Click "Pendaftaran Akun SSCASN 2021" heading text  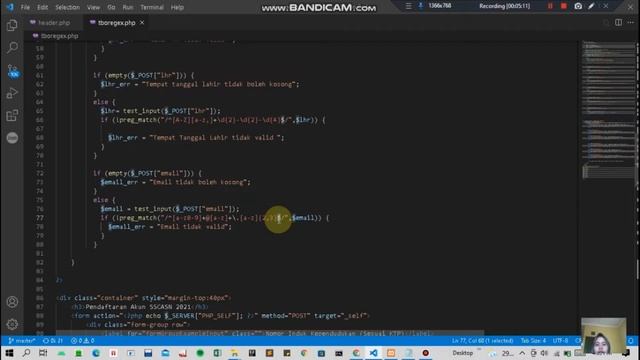[x=138, y=307]
